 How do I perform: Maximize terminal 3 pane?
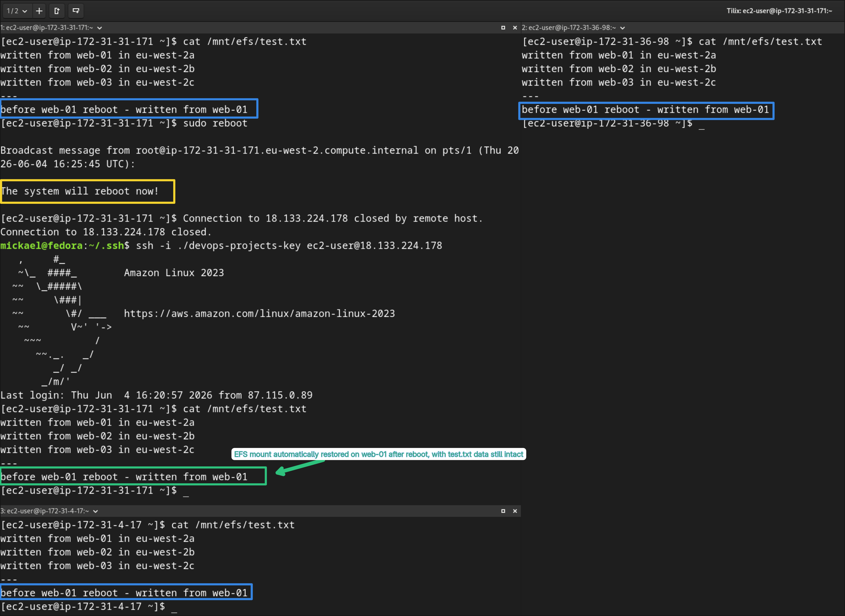[x=503, y=511]
